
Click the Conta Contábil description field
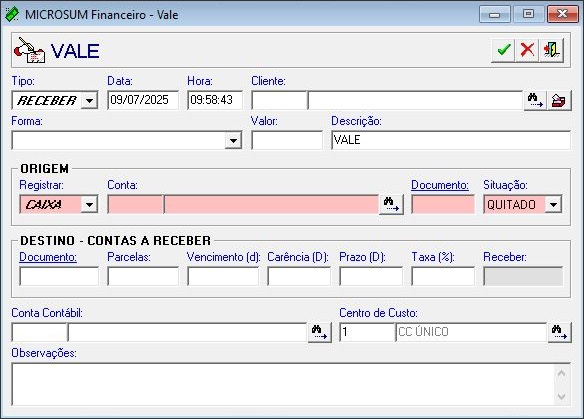pyautogui.click(x=188, y=332)
